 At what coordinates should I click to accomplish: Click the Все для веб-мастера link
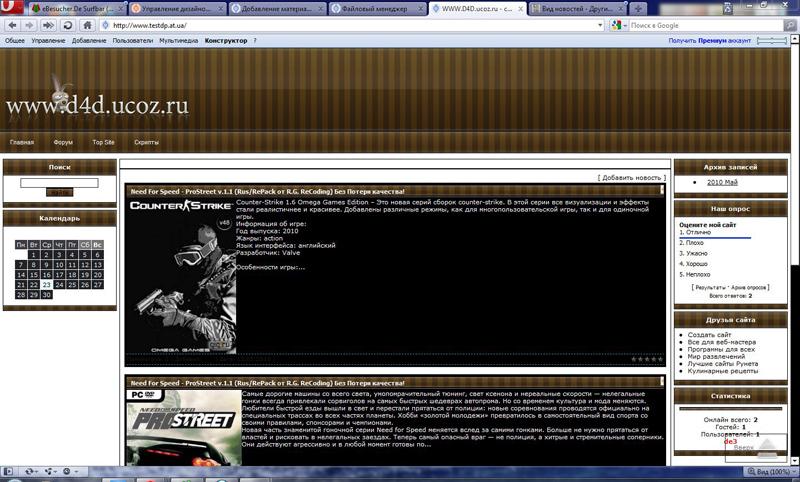coord(721,342)
